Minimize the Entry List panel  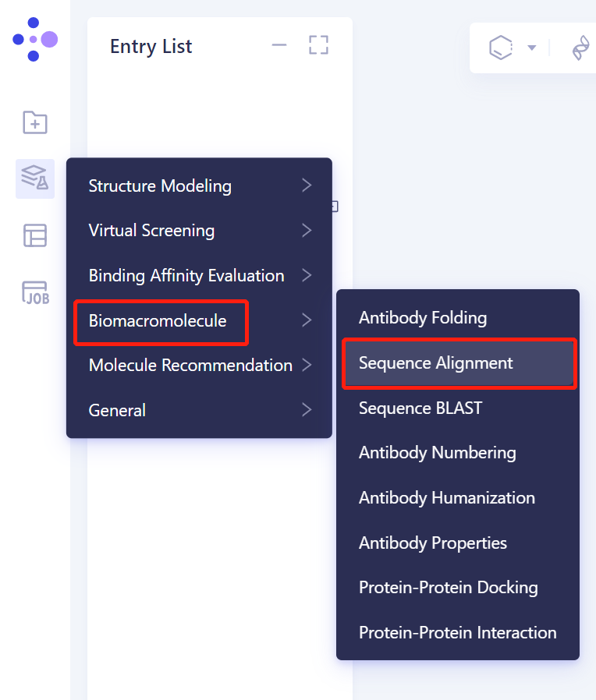click(278, 45)
